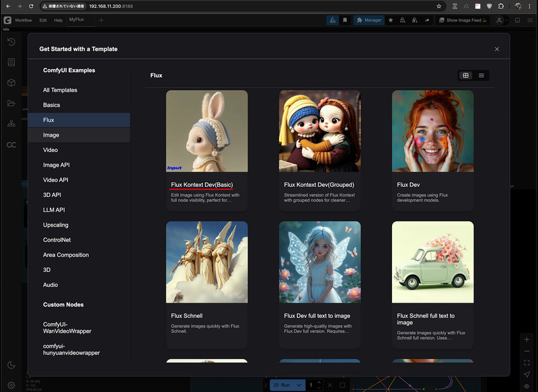
Task: Select All Templates category
Action: (x=79, y=90)
